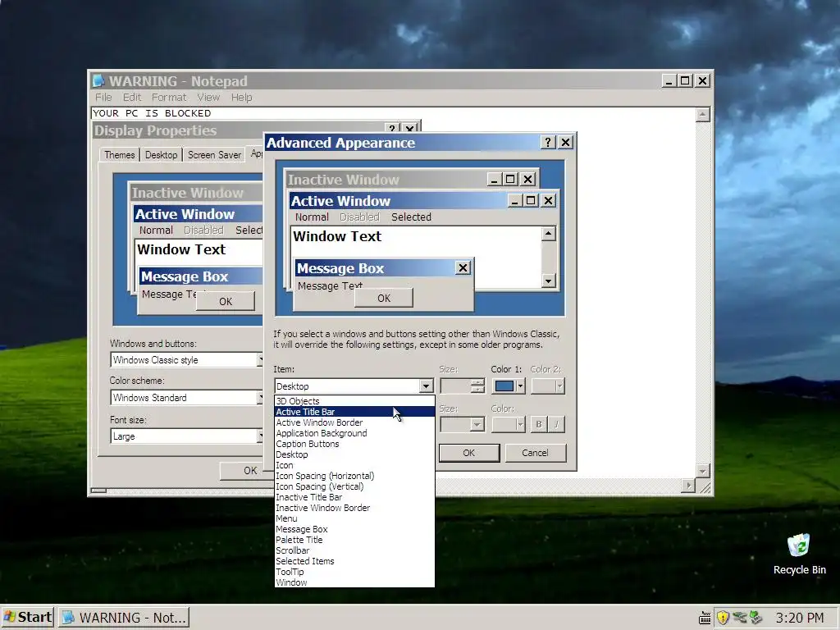The height and width of the screenshot is (630, 840).
Task: Open Notepad Help menu
Action: pos(242,97)
